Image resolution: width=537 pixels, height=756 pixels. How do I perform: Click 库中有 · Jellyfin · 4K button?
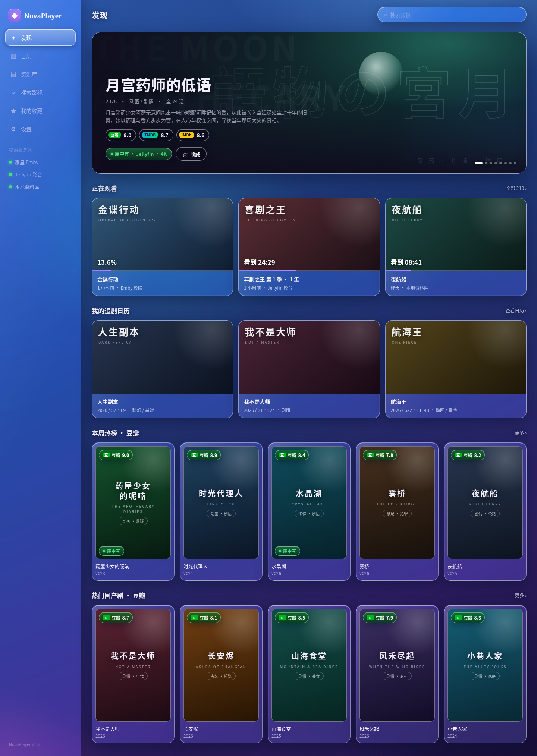click(x=139, y=154)
